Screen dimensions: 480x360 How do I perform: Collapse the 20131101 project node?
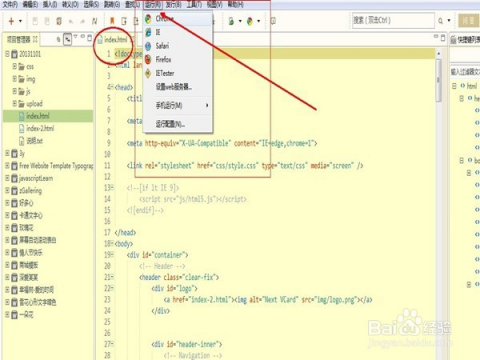[x=7, y=53]
